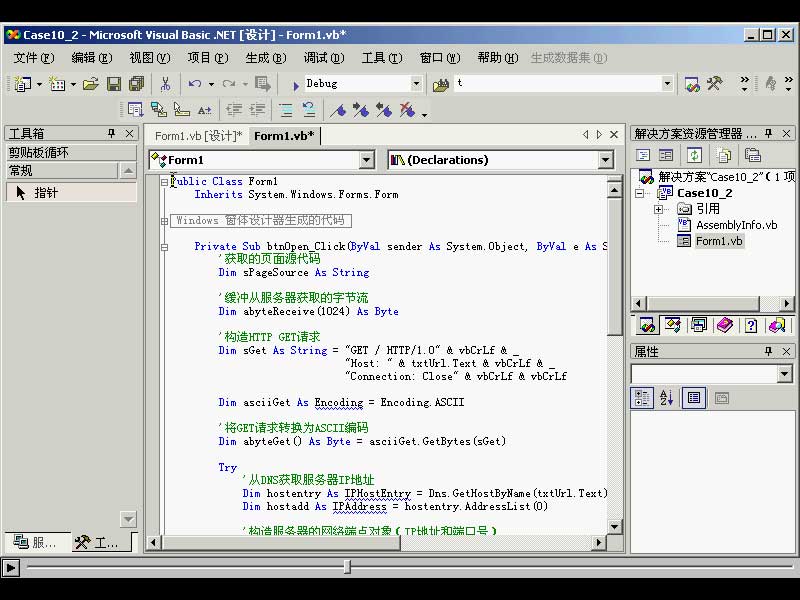Click the code editor vertical scrollbar thumb
800x600 pixels.
pyautogui.click(x=615, y=267)
